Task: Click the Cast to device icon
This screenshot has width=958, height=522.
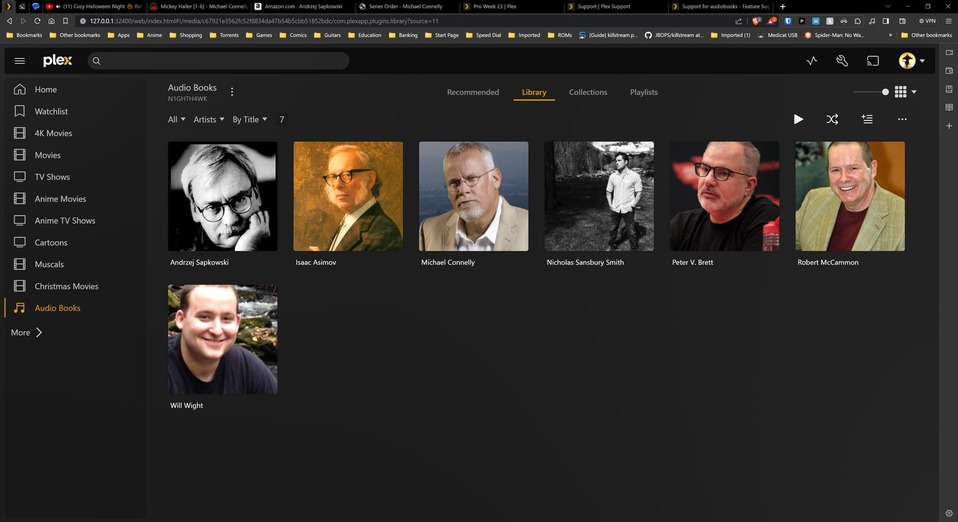Action: [873, 61]
